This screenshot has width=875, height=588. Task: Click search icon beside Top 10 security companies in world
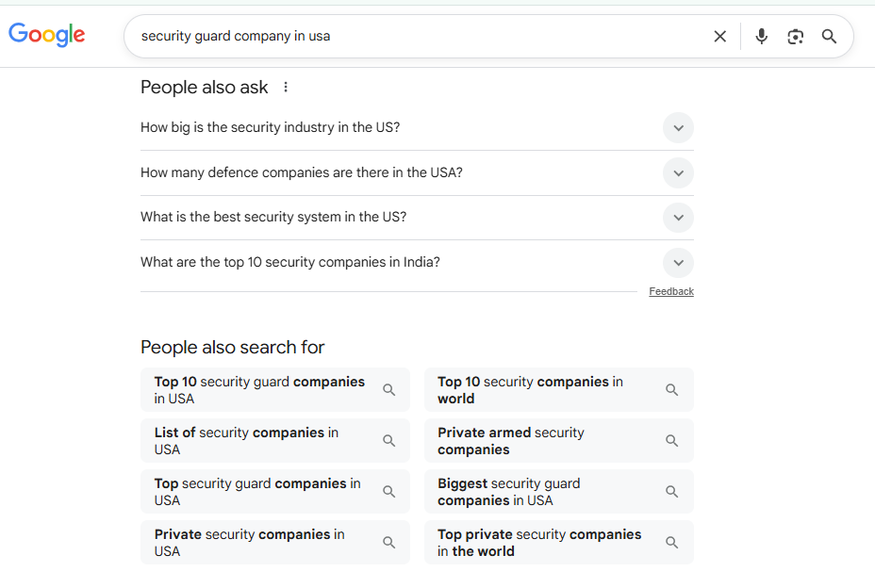(x=672, y=390)
